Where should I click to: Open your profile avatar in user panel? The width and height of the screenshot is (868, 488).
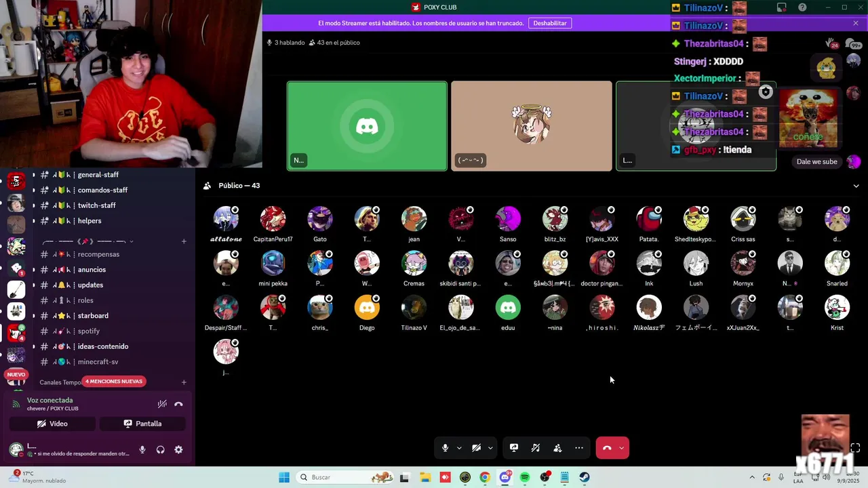coord(16,449)
